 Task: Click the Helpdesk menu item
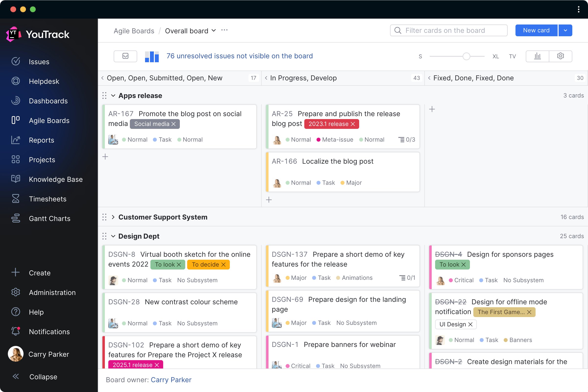click(44, 81)
